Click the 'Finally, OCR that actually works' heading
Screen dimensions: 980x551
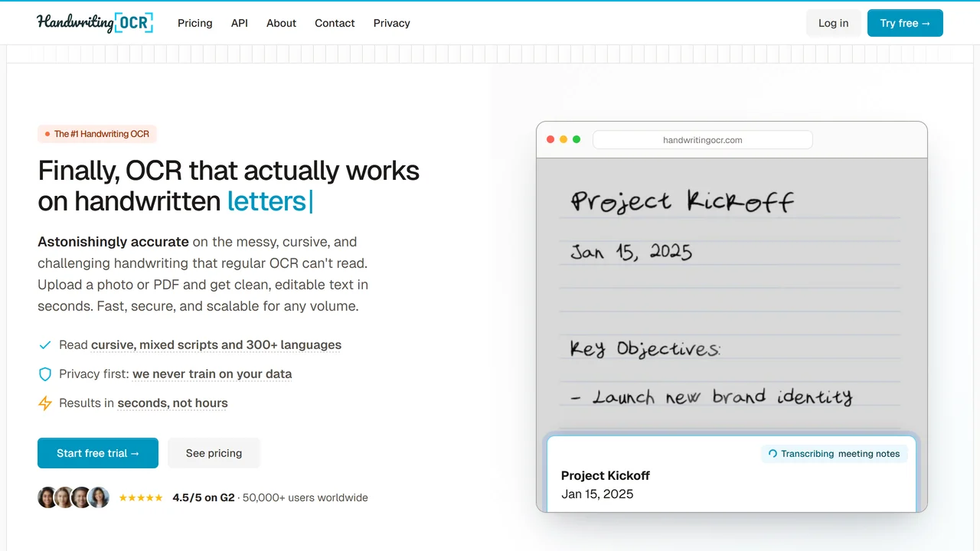click(229, 170)
